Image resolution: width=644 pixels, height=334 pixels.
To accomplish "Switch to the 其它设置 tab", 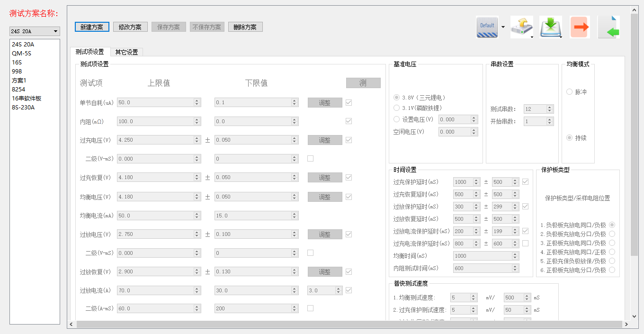I will 126,52.
